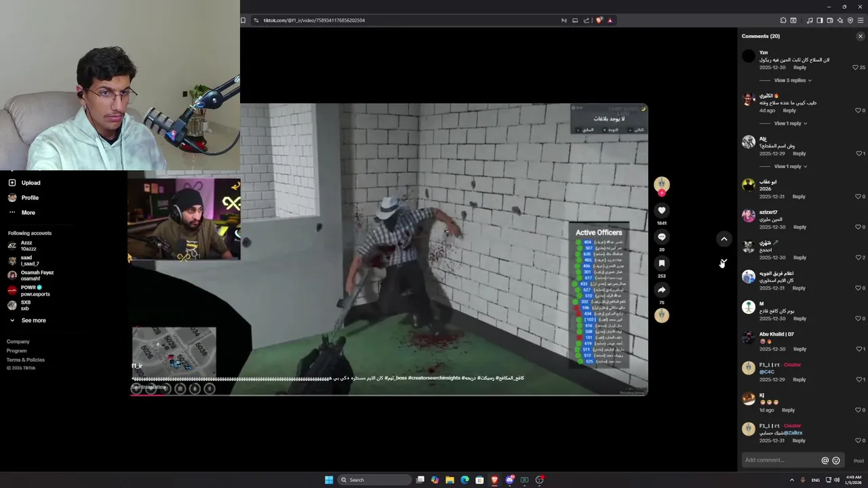Click the streamer picture-in-picture inset
868x488 pixels.
click(x=184, y=220)
